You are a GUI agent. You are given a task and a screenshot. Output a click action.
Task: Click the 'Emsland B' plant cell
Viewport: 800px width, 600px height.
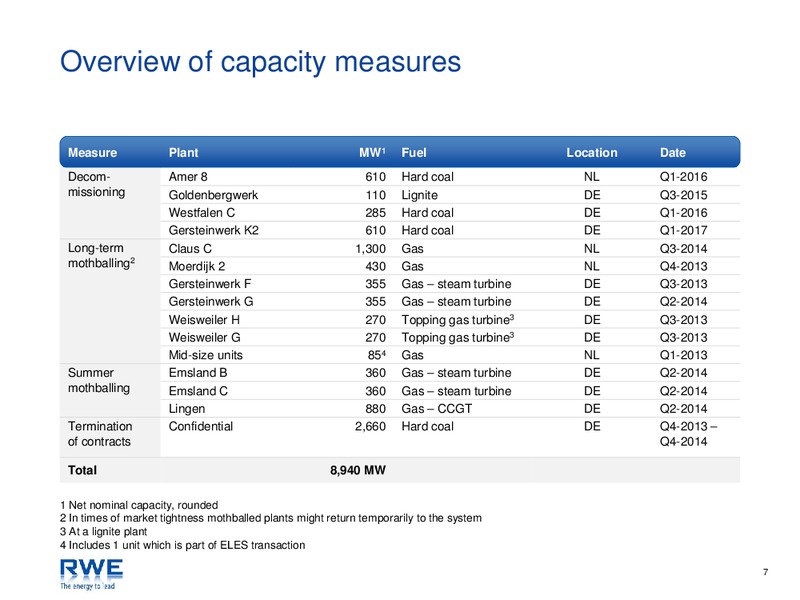198,373
